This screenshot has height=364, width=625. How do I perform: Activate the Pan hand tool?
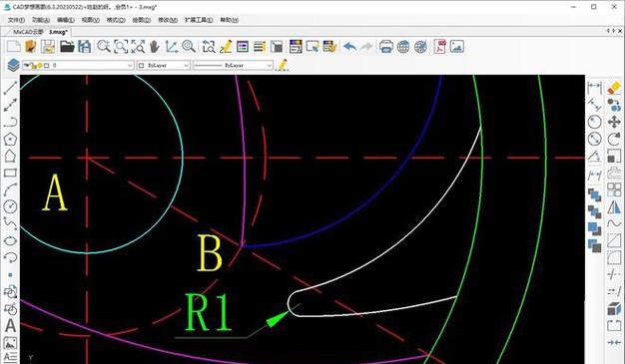point(155,47)
